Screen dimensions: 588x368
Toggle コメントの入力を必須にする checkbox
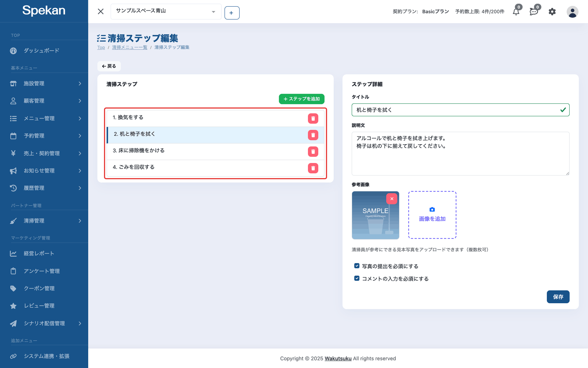[356, 278]
